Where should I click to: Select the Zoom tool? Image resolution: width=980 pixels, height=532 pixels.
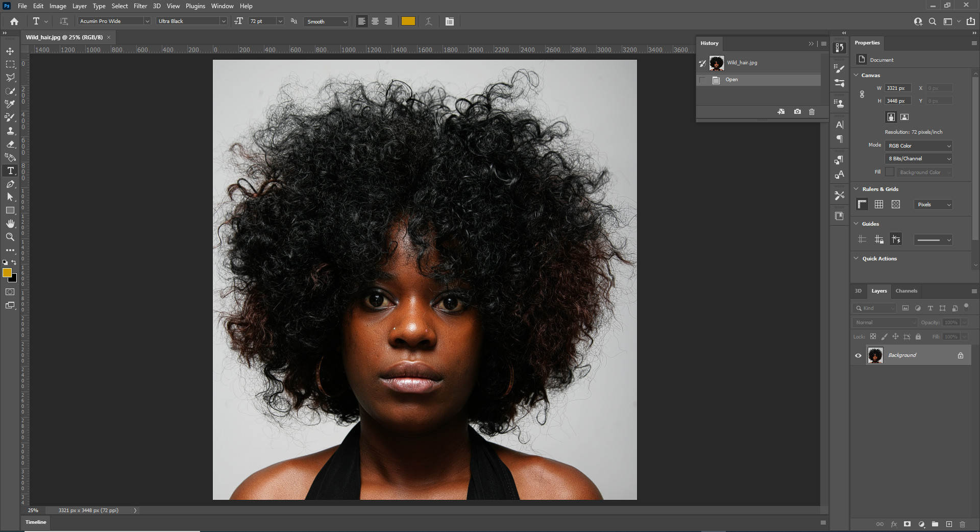coord(10,237)
